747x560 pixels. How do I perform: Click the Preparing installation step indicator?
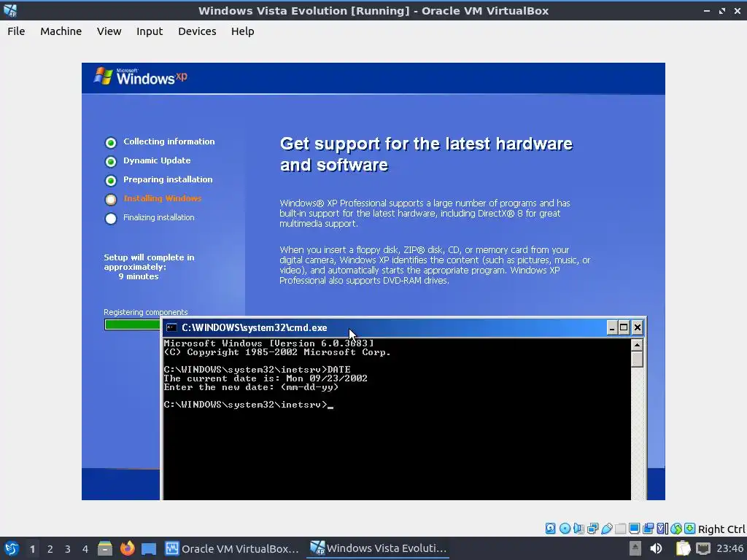coord(111,181)
